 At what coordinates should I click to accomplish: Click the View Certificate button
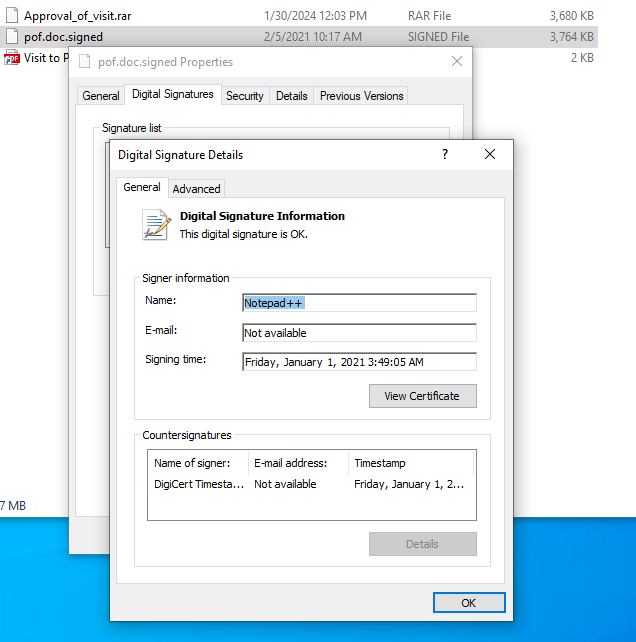pyautogui.click(x=423, y=396)
